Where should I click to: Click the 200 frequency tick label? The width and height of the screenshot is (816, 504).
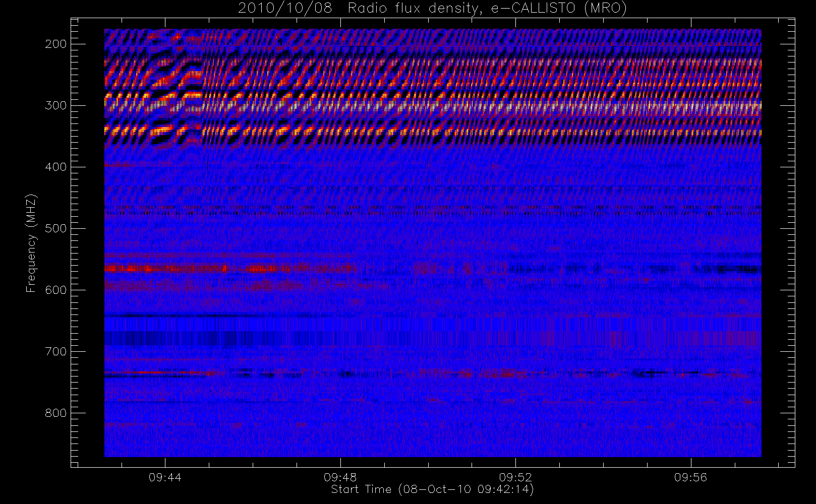point(55,44)
